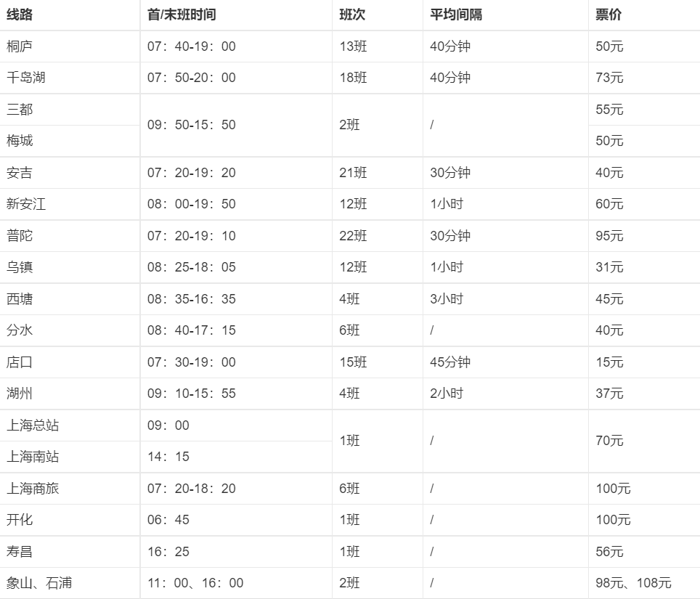Click the 09:50-15:50 time cell

coord(192,125)
